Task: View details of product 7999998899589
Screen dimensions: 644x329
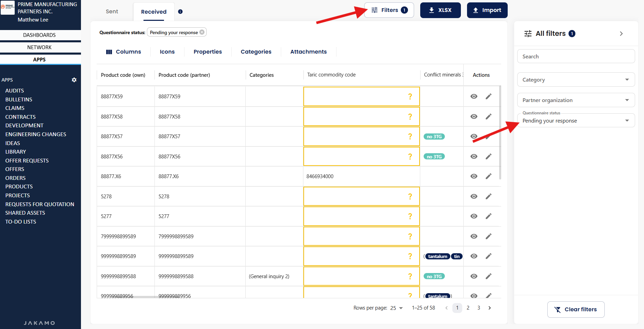Action: [474, 236]
